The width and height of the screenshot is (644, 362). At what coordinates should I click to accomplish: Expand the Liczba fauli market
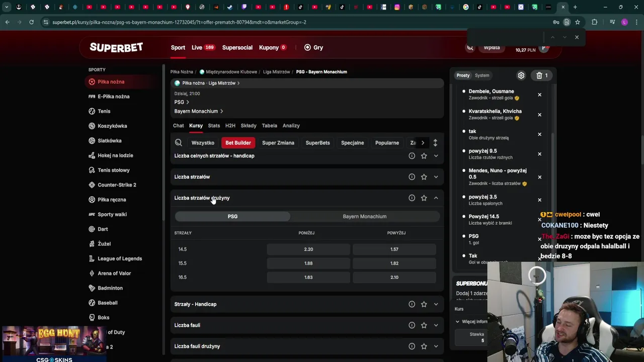[436, 325]
